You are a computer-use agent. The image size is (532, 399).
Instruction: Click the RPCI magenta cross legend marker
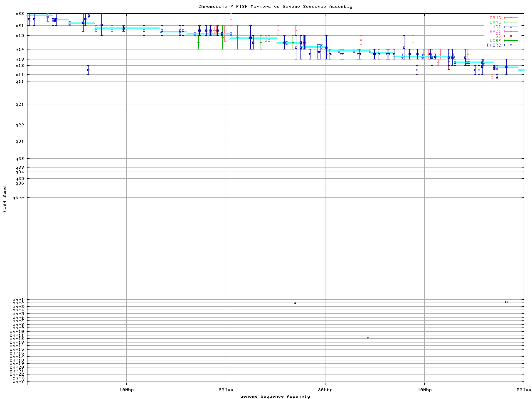[511, 32]
